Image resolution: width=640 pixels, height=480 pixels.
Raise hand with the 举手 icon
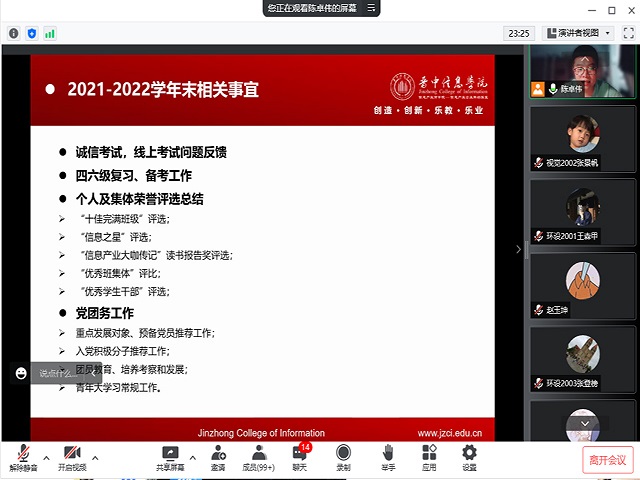tap(388, 458)
